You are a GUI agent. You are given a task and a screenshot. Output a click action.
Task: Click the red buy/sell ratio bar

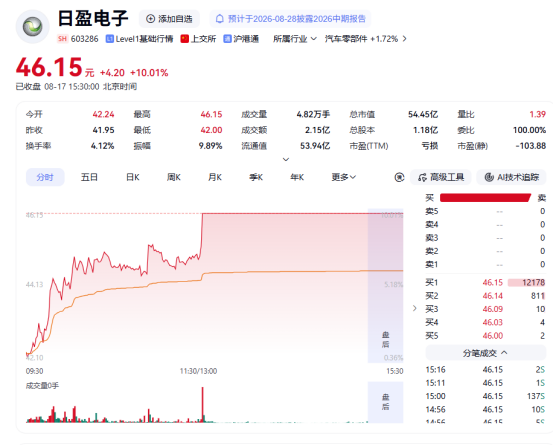point(485,198)
